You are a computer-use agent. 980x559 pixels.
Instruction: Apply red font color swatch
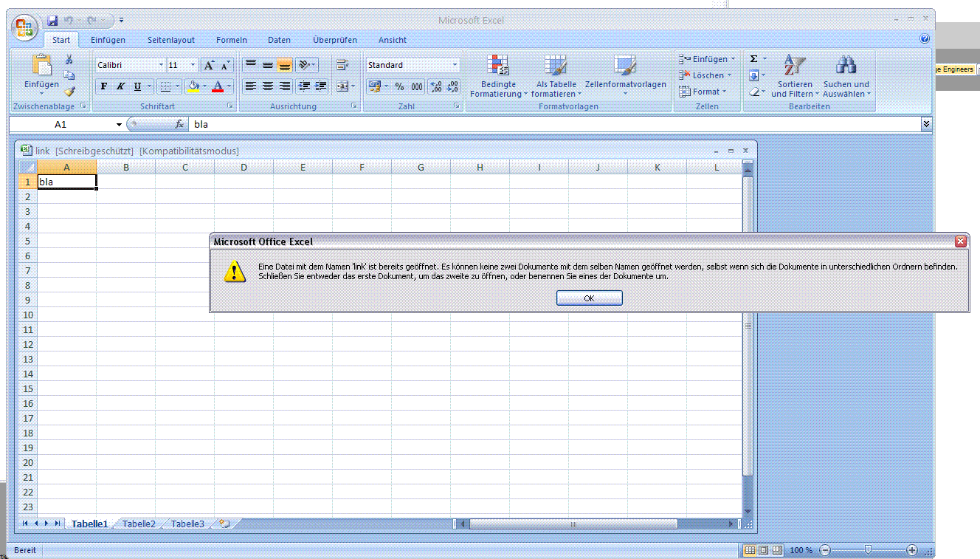tap(218, 86)
